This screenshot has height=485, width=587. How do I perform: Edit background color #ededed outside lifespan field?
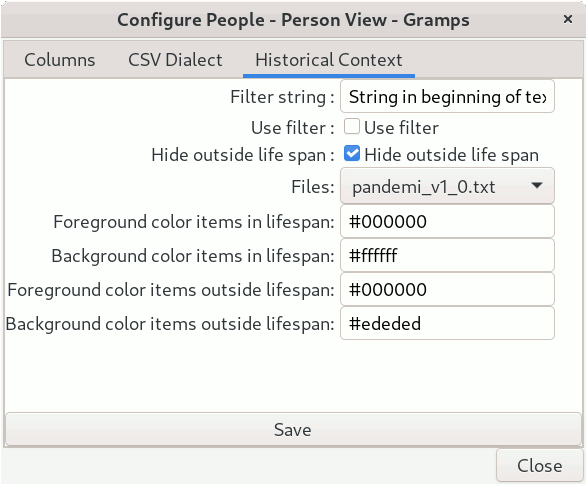click(x=447, y=323)
